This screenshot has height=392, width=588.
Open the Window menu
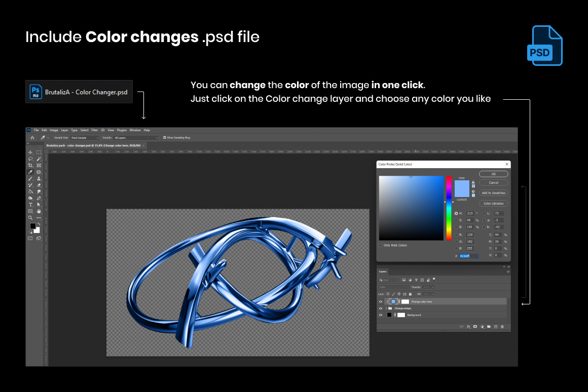(135, 130)
